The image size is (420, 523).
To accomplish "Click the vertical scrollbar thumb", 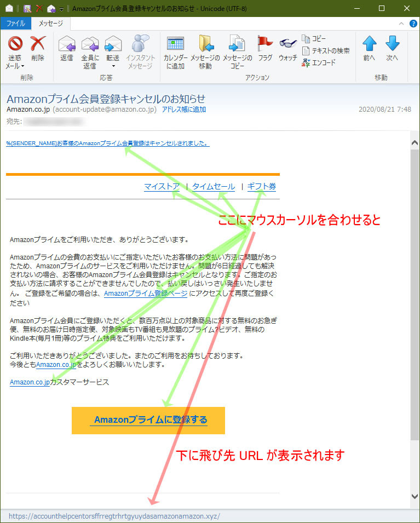I will (x=415, y=295).
